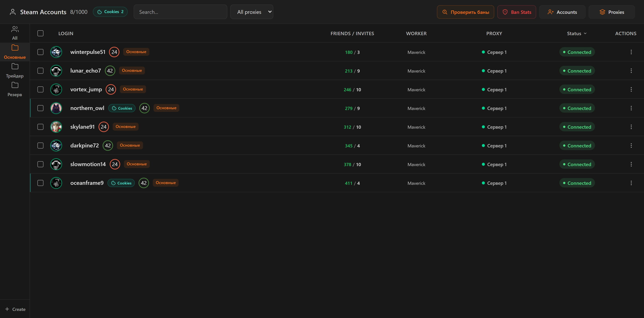Open Ban Stats
This screenshot has height=318, width=644.
click(x=517, y=12)
